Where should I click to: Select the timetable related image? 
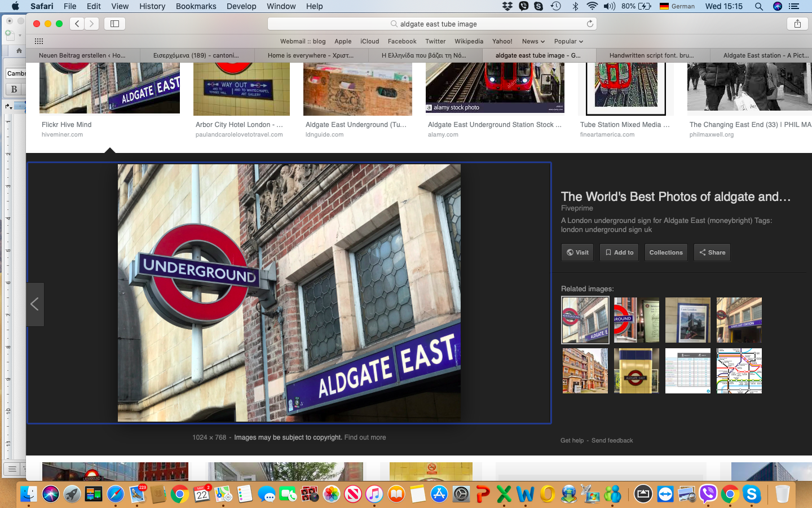pyautogui.click(x=688, y=371)
